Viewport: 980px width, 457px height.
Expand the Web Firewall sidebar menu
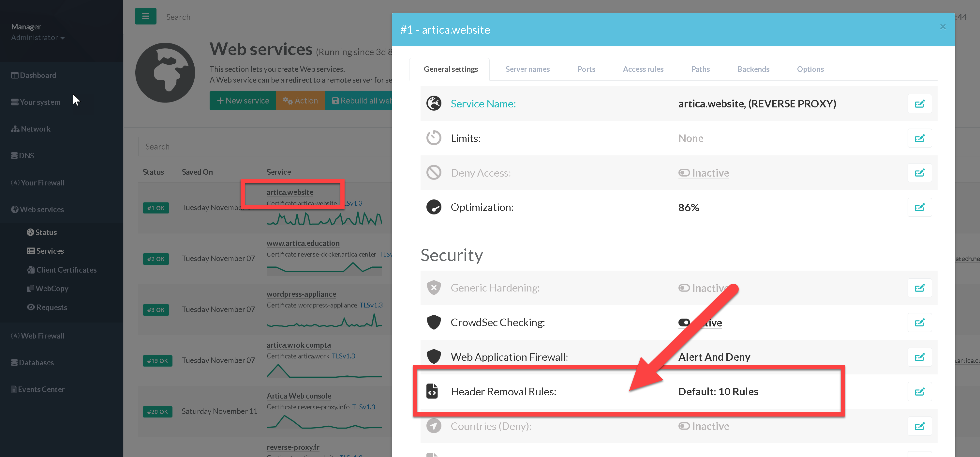click(x=42, y=336)
